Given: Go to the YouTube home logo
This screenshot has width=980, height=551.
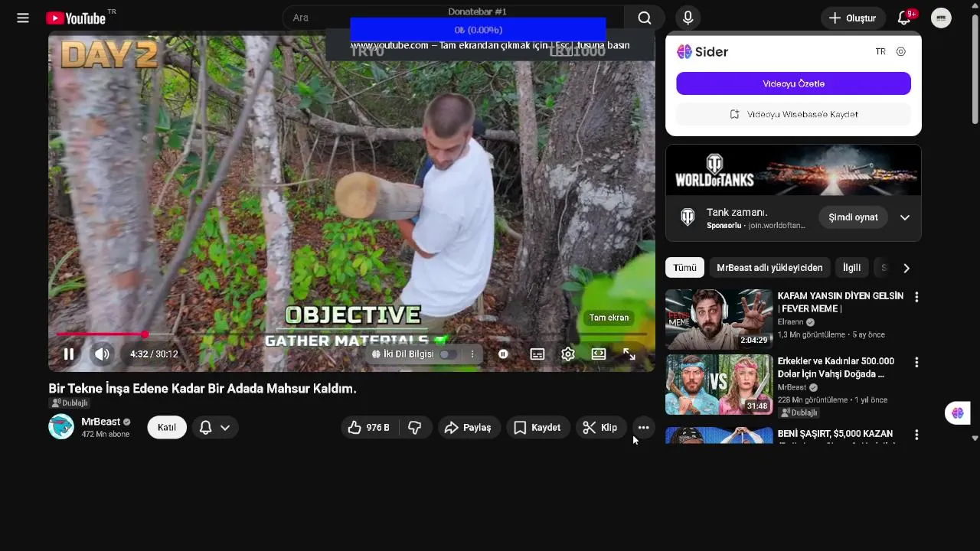Looking at the screenshot, I should point(76,18).
